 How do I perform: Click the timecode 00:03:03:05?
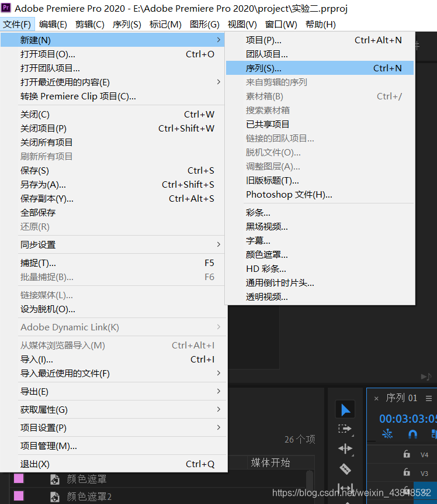pyautogui.click(x=408, y=419)
